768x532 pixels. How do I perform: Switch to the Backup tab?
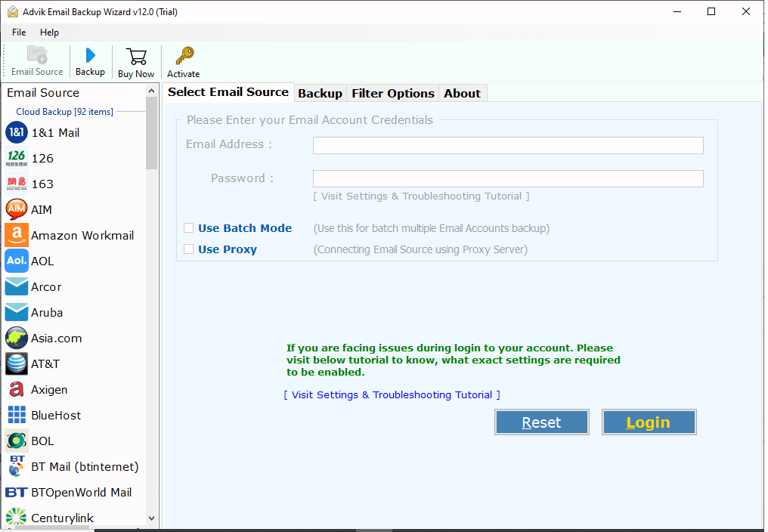(x=321, y=93)
